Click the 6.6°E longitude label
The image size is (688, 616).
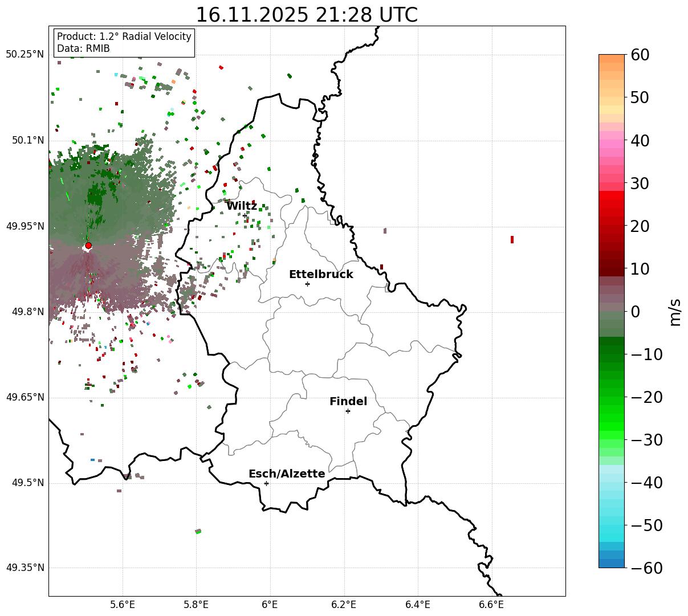(491, 605)
